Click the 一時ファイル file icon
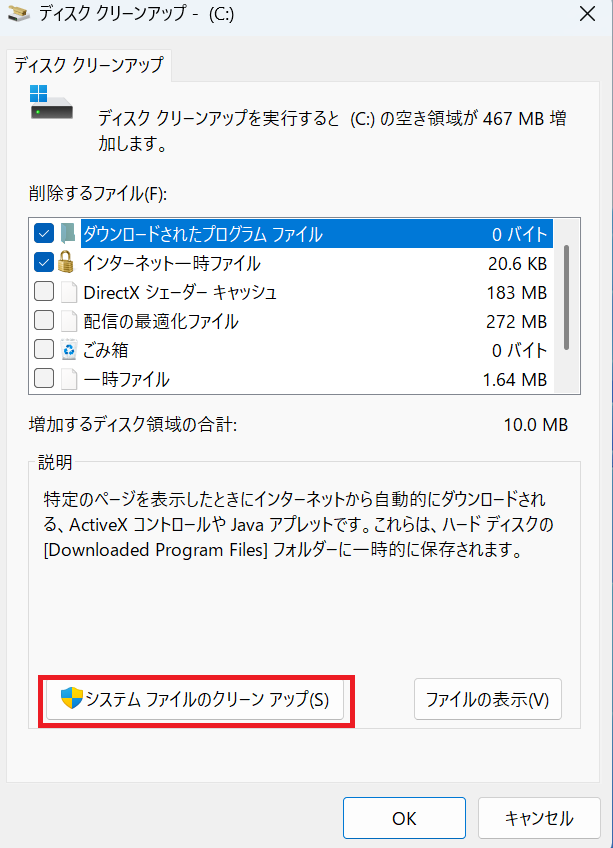The width and height of the screenshot is (613, 848). 68,380
